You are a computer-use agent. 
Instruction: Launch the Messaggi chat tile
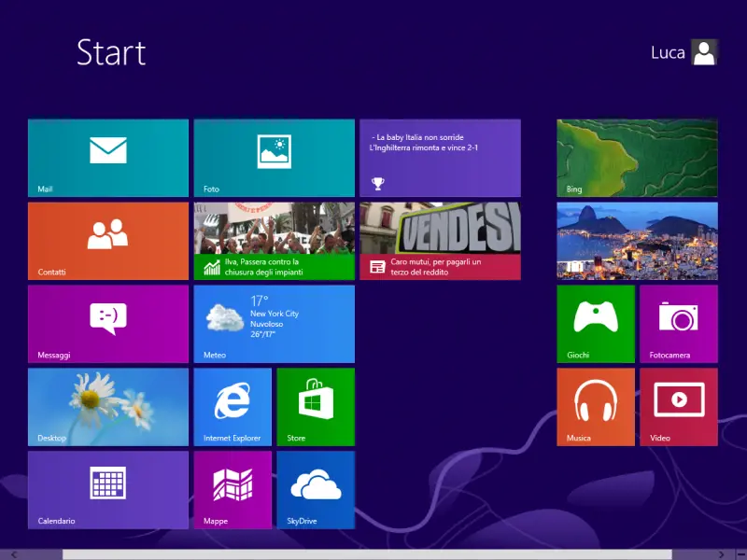[108, 324]
